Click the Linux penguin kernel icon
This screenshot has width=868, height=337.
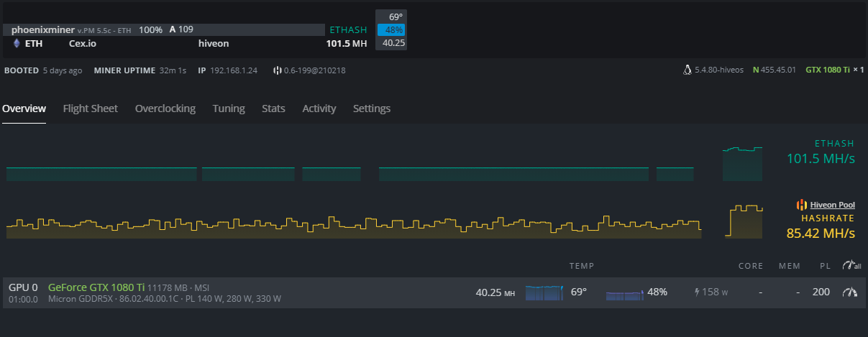pyautogui.click(x=687, y=70)
